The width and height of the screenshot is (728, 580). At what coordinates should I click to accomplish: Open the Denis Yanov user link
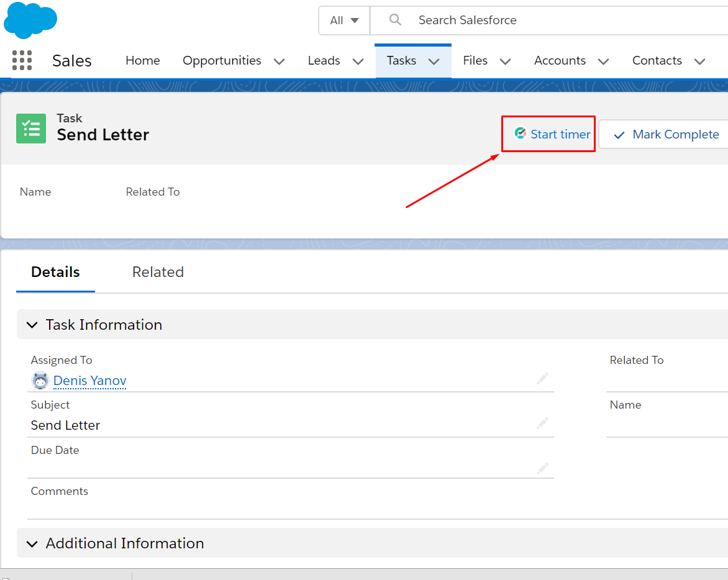(x=89, y=381)
